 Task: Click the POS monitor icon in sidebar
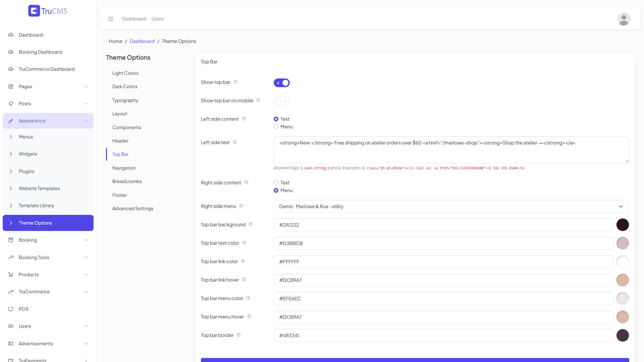click(x=11, y=309)
